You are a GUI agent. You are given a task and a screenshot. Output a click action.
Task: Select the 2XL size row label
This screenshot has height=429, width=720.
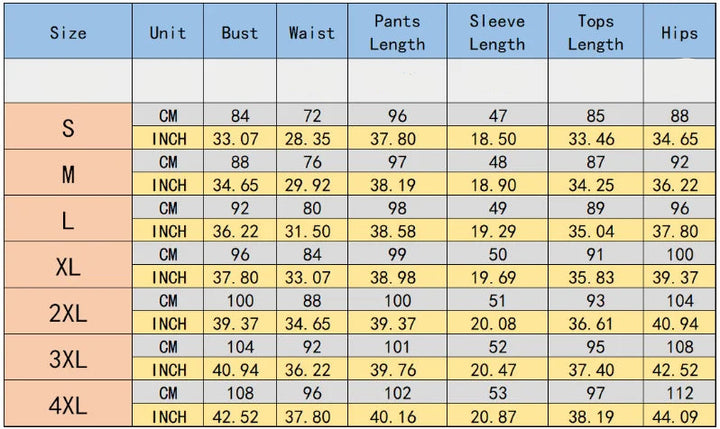tap(67, 311)
